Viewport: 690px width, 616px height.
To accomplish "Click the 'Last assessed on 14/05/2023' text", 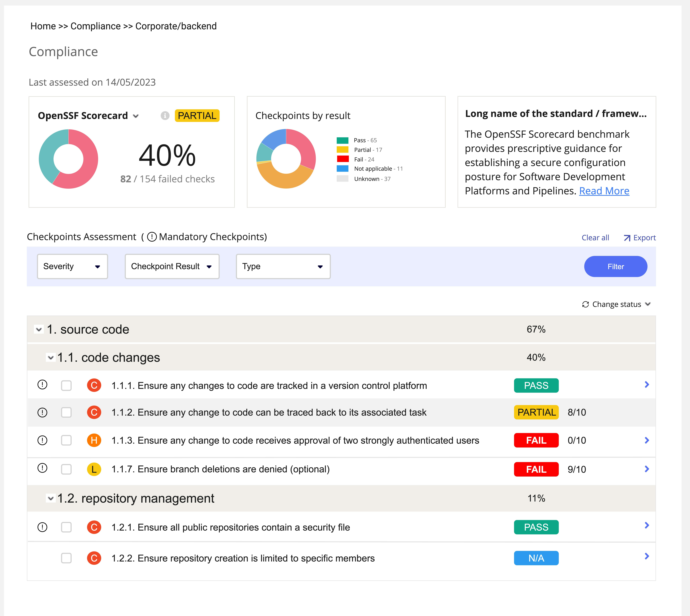I will coord(92,82).
